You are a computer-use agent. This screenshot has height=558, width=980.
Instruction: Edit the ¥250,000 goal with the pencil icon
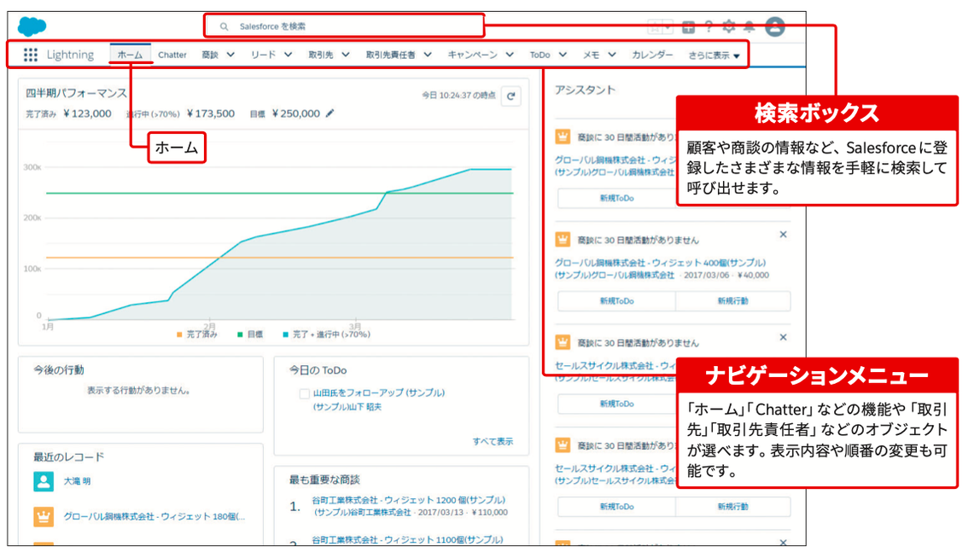tap(330, 113)
